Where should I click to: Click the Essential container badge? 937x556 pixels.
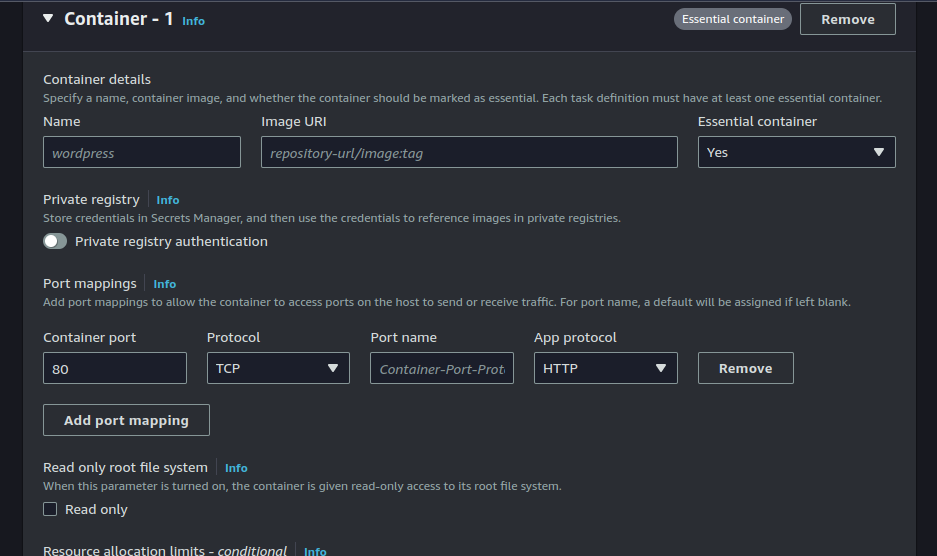[732, 19]
